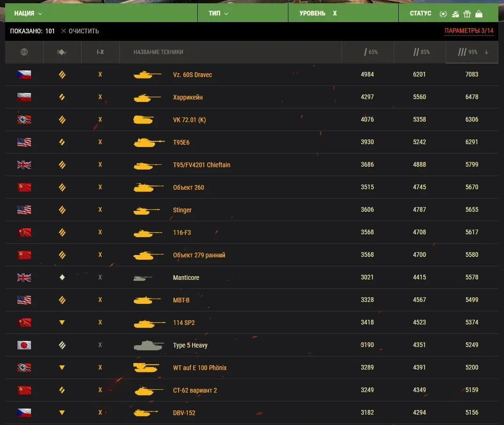Click the vehicle class column header icon
This screenshot has width=504, height=425.
coord(62,52)
